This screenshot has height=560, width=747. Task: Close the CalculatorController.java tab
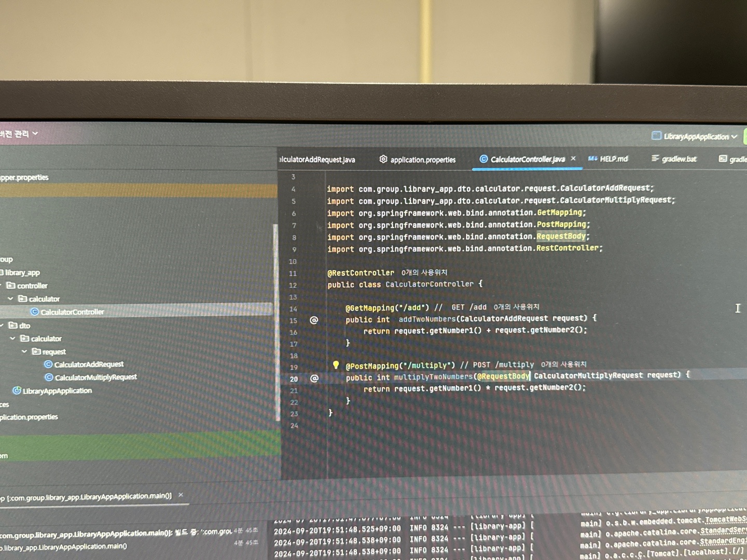point(573,159)
